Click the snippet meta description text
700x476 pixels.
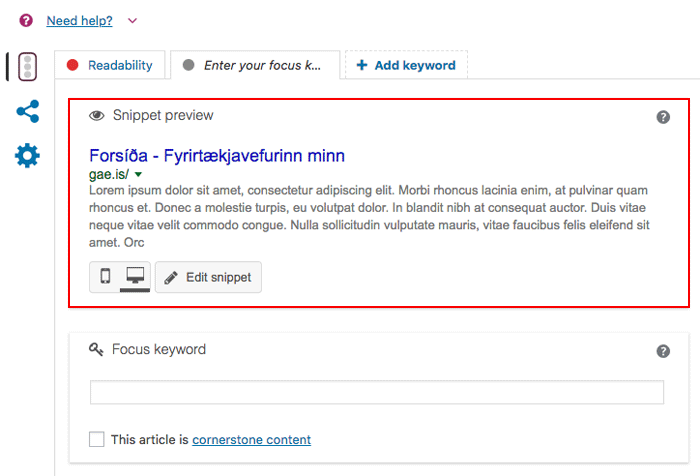tap(370, 215)
